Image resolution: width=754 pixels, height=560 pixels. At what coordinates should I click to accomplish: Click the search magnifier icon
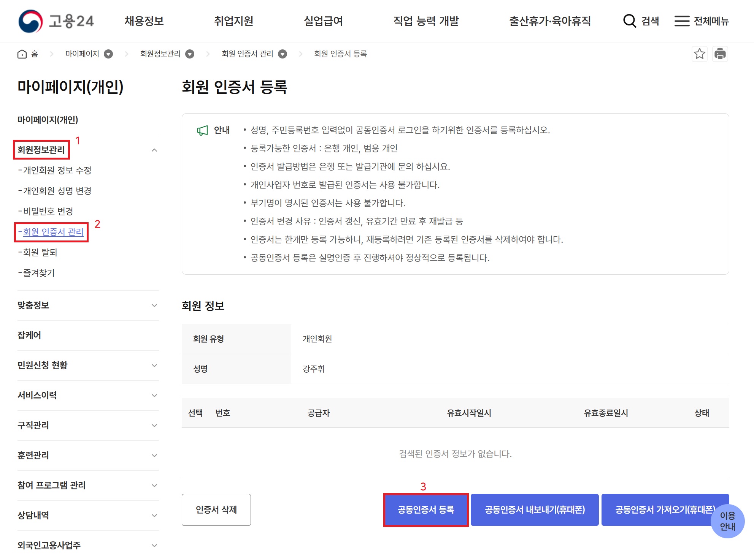(x=629, y=21)
